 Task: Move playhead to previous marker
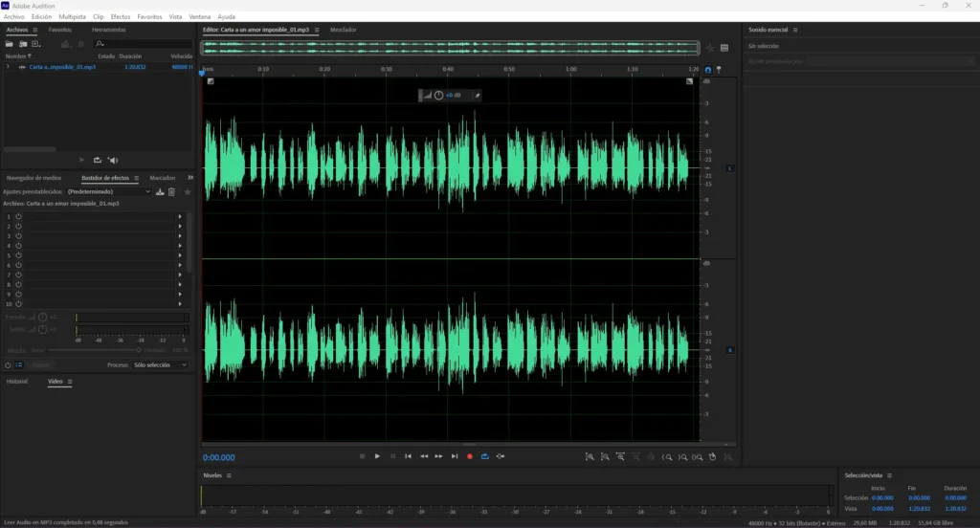[408, 456]
